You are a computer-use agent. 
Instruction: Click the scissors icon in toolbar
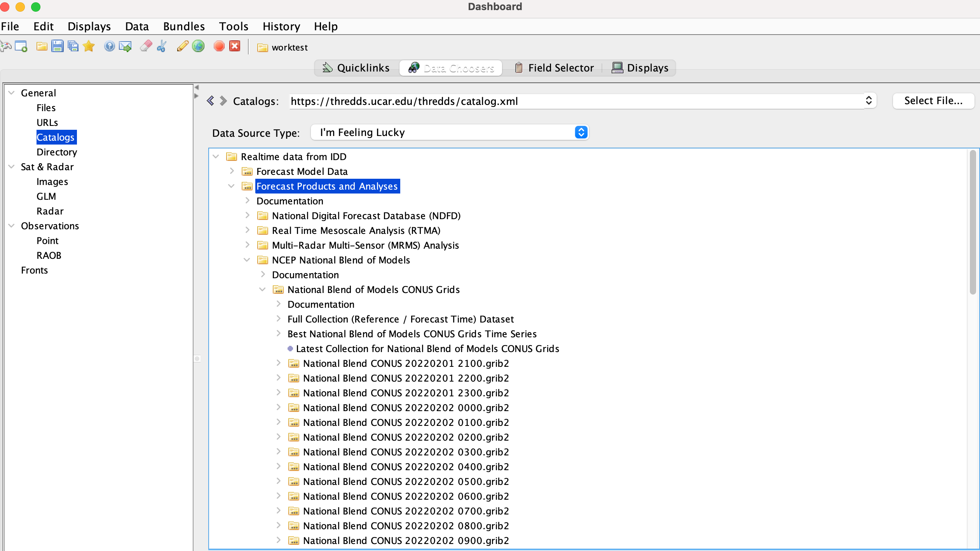tap(162, 47)
